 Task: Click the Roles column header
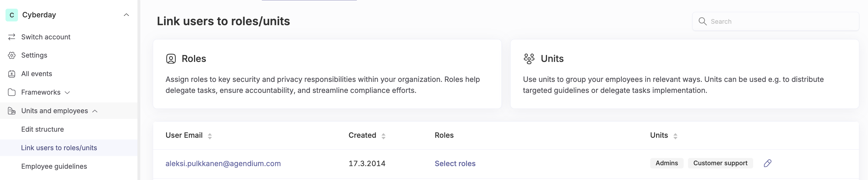click(444, 135)
